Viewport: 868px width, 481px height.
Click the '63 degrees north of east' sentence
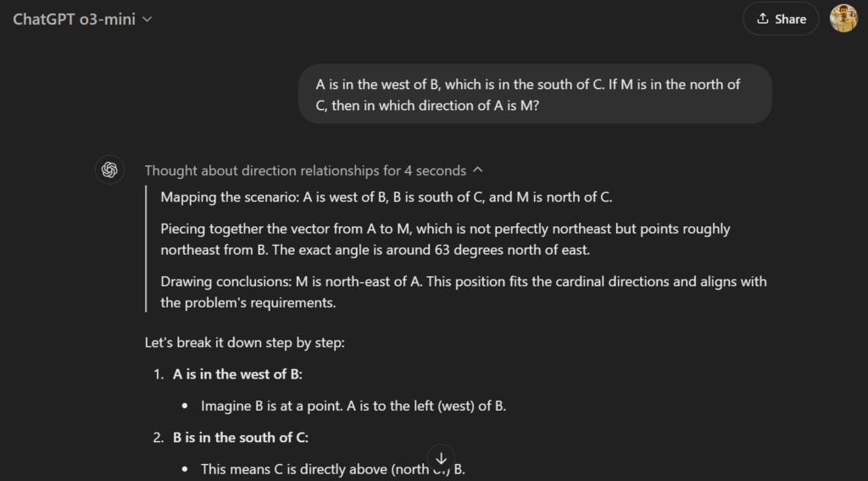coord(431,250)
